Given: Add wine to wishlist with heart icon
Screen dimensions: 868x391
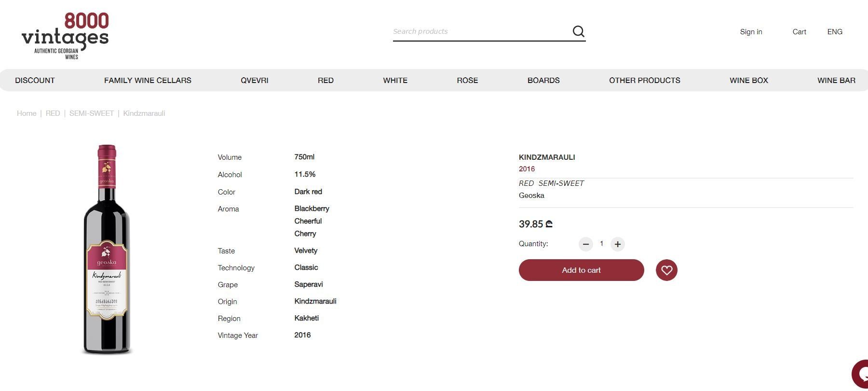Looking at the screenshot, I should coord(666,270).
